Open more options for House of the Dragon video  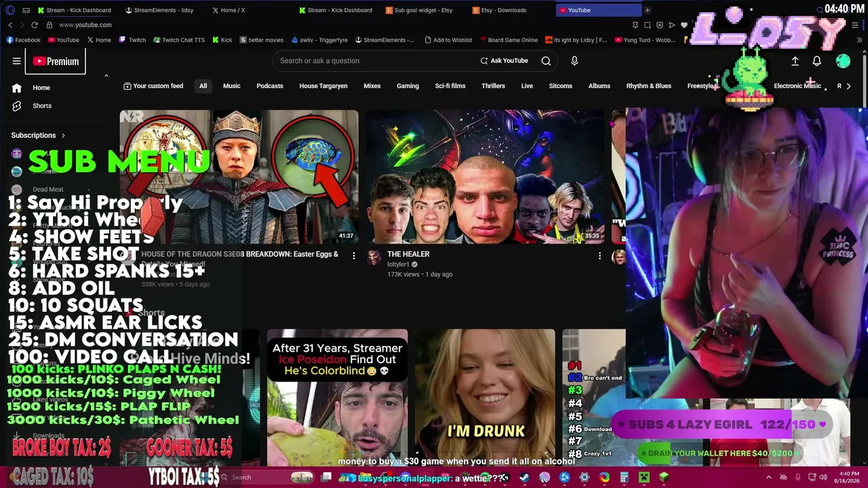coord(353,256)
